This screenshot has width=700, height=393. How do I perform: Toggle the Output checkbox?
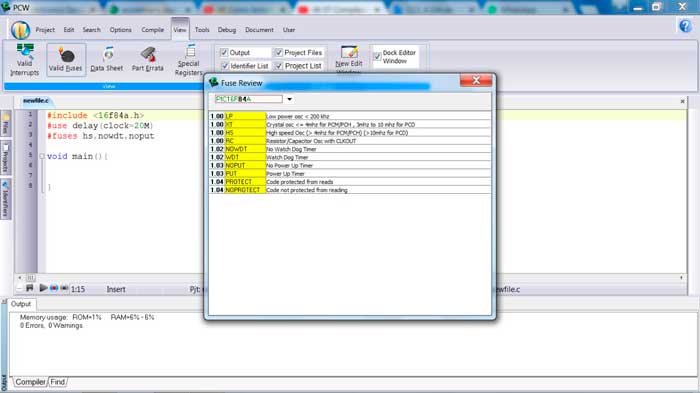coord(224,53)
